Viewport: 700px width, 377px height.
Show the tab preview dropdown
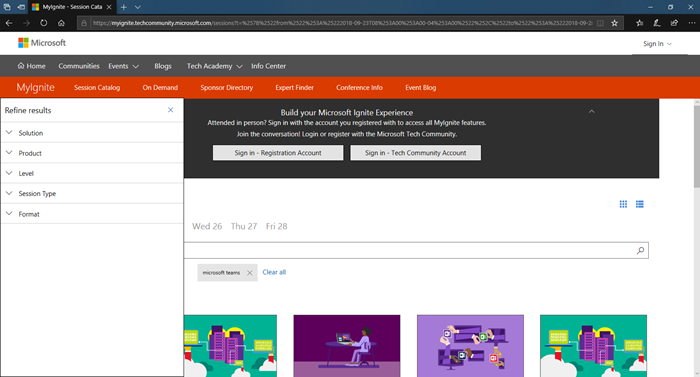pos(138,7)
